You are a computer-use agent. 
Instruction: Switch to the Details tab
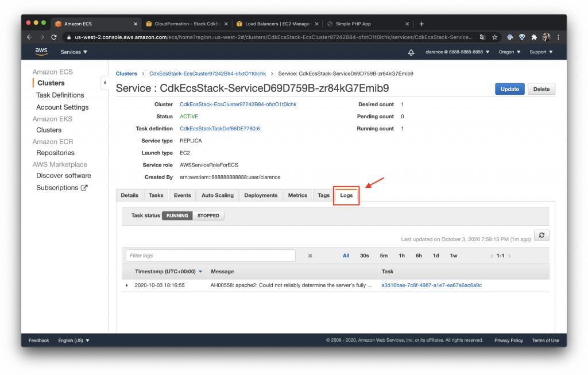129,195
